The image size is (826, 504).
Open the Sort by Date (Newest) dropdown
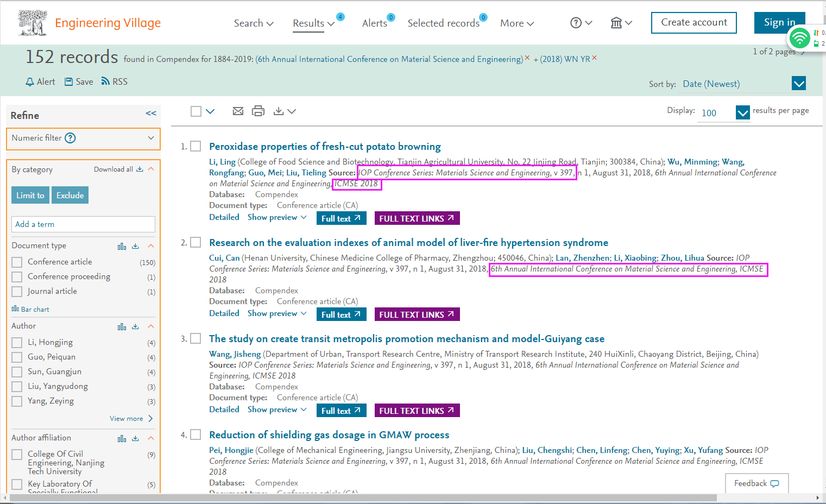click(x=798, y=84)
